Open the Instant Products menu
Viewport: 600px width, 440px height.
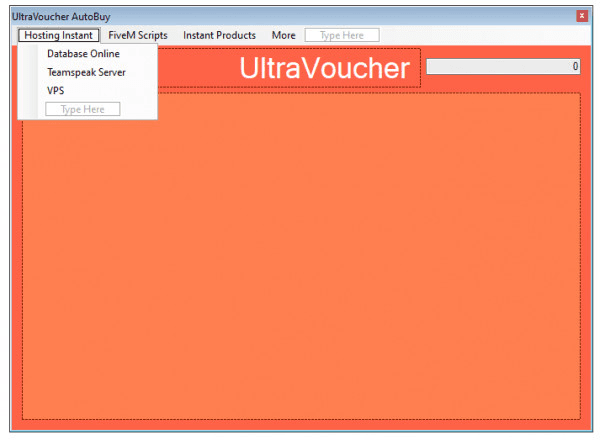pos(219,35)
